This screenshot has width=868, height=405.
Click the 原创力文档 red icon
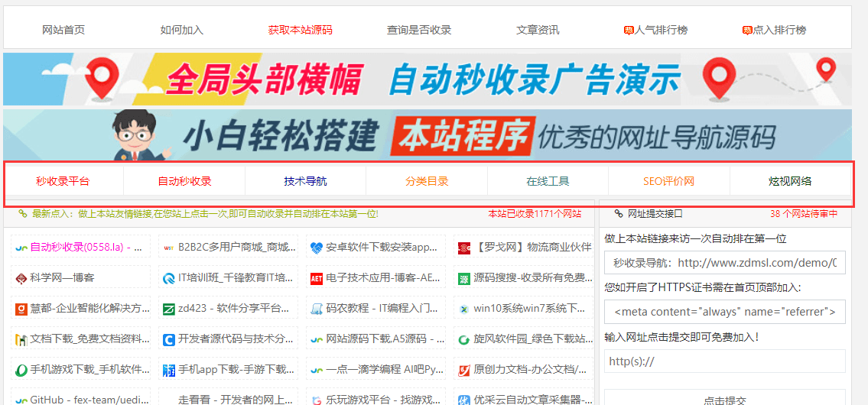coord(464,370)
